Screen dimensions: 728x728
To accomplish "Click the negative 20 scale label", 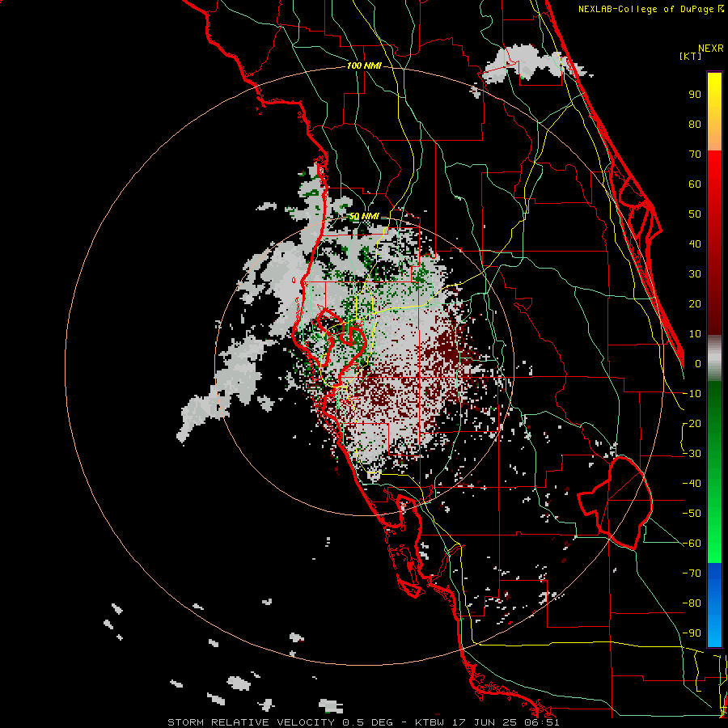I will click(692, 423).
